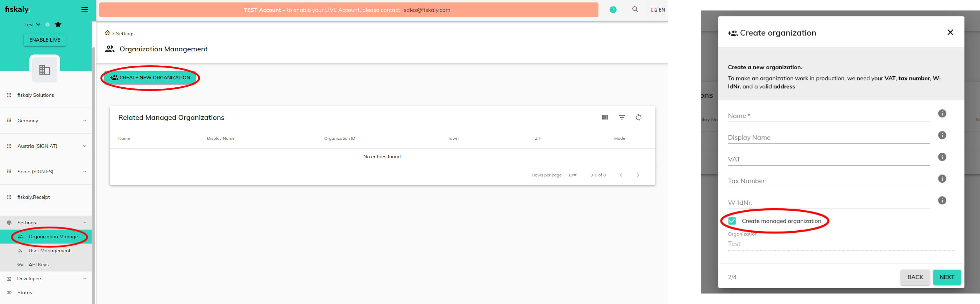Image resolution: width=980 pixels, height=304 pixels.
Task: Click info icon beside W-IdNr. field
Action: (942, 200)
